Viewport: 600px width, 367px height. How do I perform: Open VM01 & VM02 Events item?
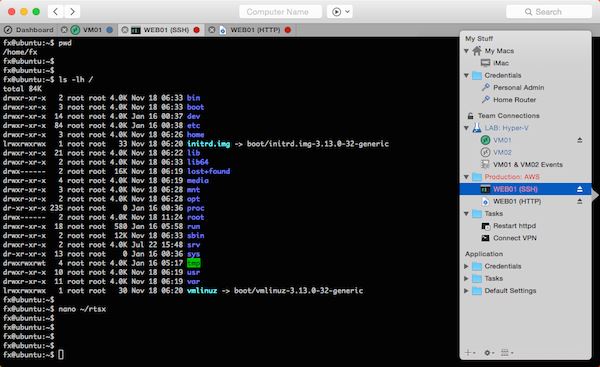point(527,165)
